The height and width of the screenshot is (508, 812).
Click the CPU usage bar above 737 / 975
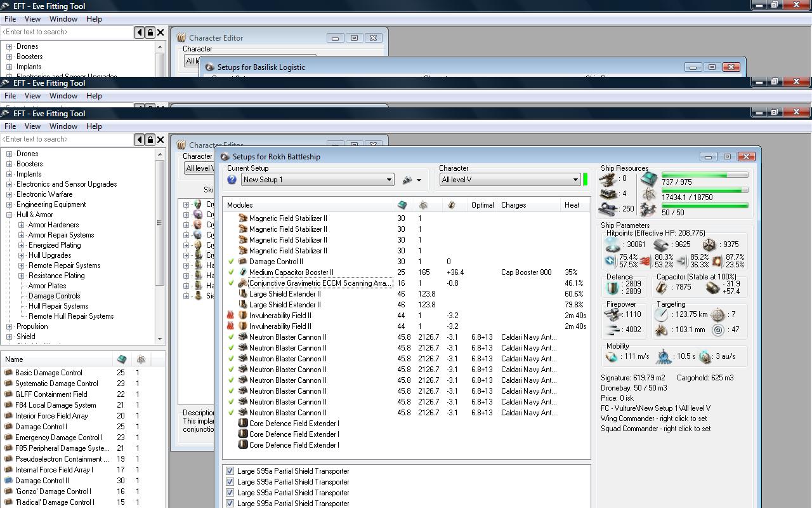705,175
